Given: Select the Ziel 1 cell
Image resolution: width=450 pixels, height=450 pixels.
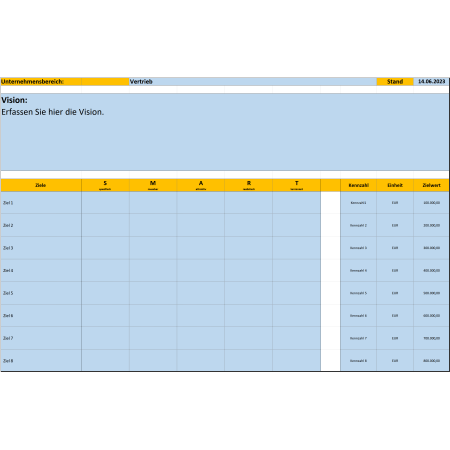Looking at the screenshot, I should 41,203.
